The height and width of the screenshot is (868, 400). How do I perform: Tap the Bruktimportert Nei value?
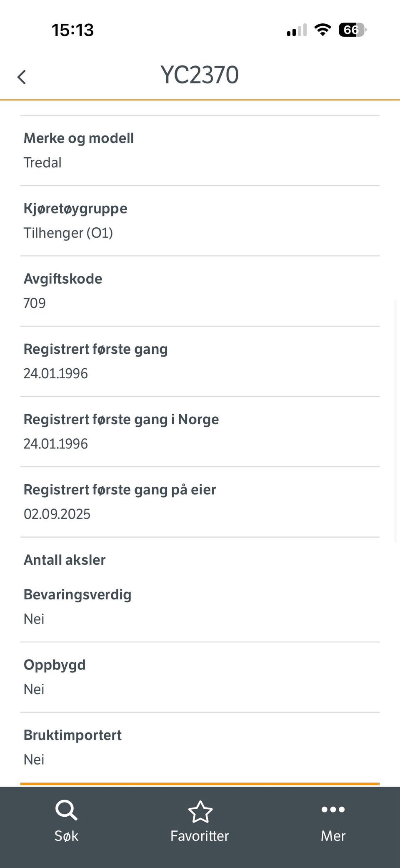click(x=34, y=760)
